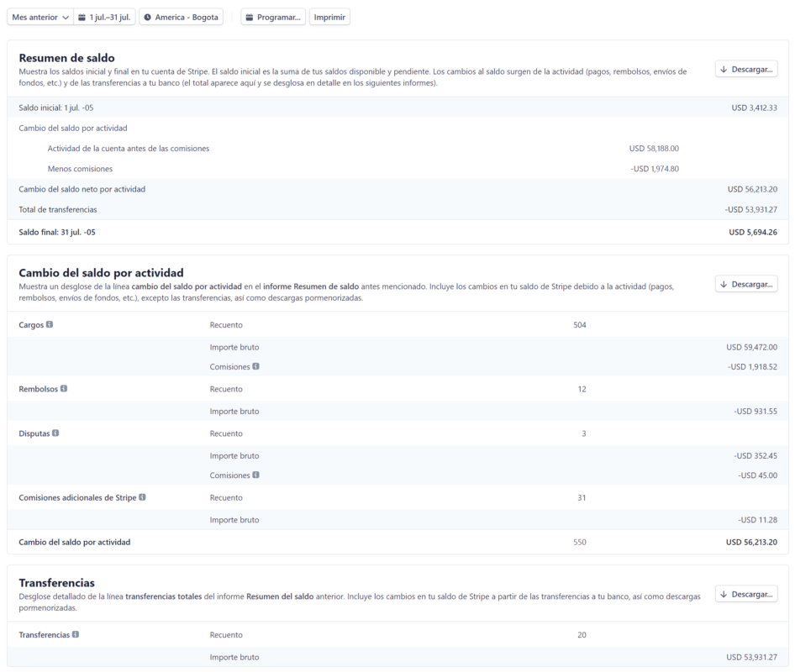795x672 pixels.
Task: Click the Saldo final amount USD 5,694.26
Action: click(x=752, y=232)
